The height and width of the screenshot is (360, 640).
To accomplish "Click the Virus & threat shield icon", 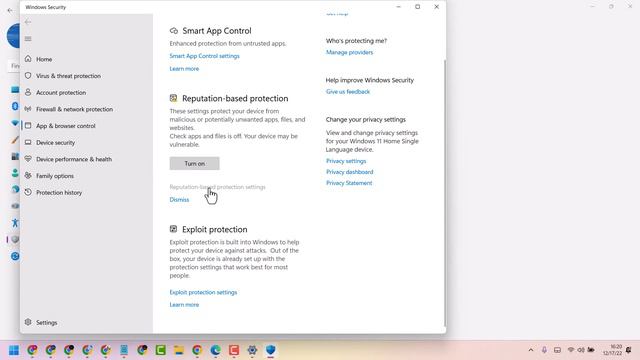I will (x=28, y=76).
